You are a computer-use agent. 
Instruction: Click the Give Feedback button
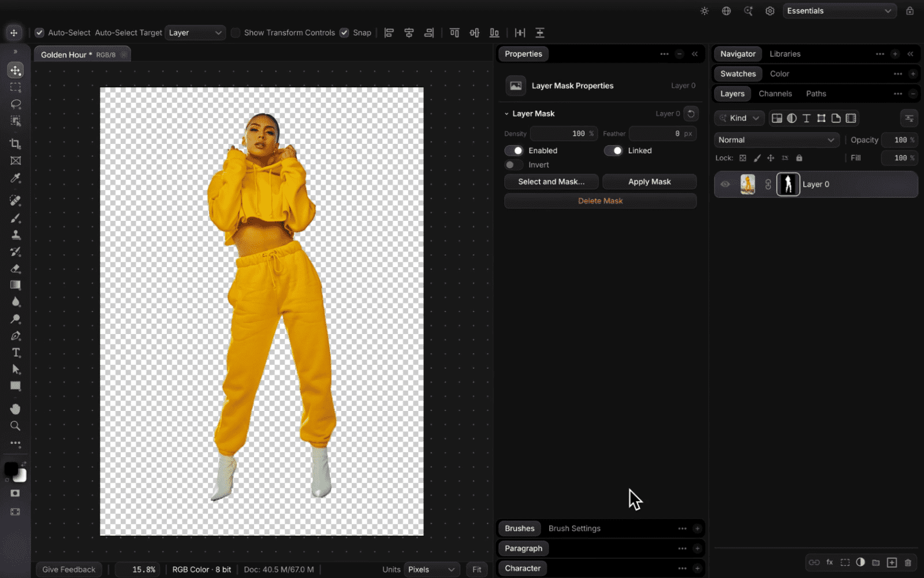coord(69,569)
